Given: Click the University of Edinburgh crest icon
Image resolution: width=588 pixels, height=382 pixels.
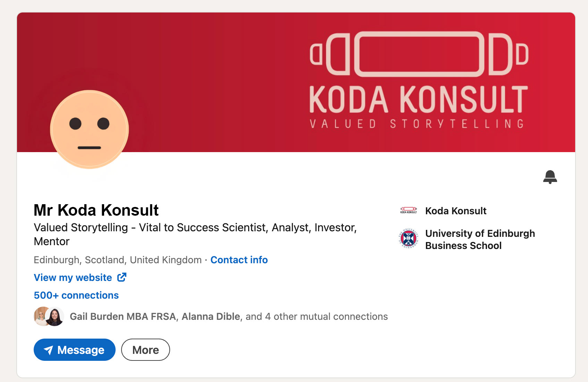Looking at the screenshot, I should tap(409, 239).
